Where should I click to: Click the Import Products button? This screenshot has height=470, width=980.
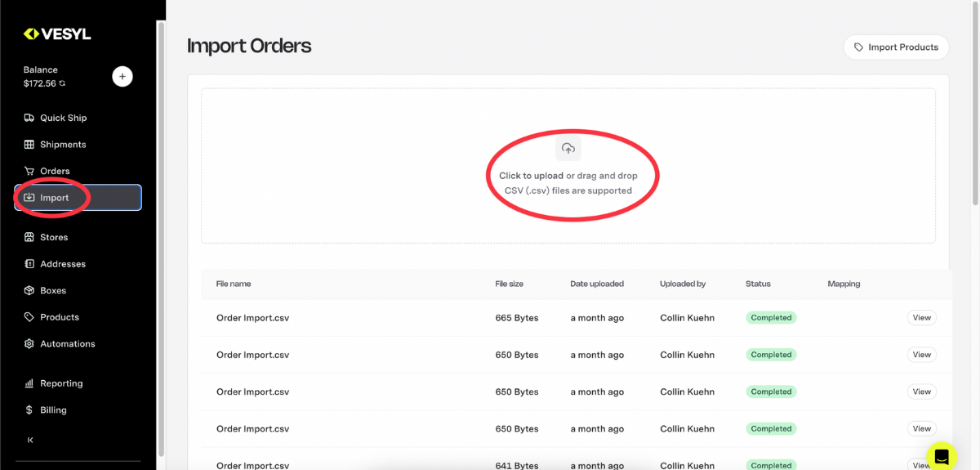click(x=896, y=47)
